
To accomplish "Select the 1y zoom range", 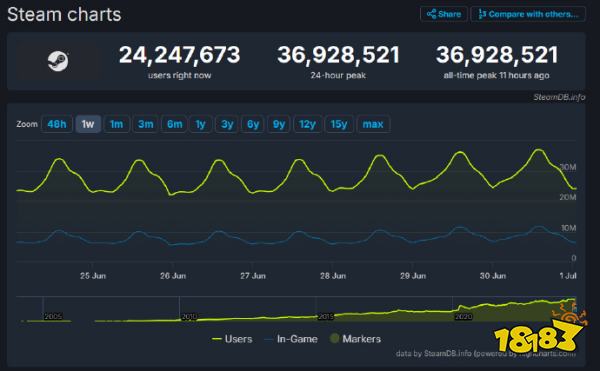I will coord(201,124).
